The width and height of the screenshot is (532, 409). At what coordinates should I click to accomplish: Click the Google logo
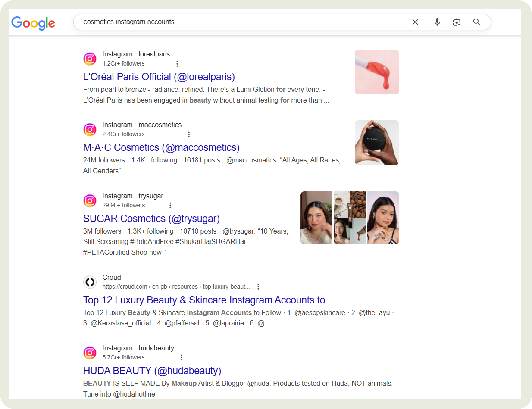click(x=33, y=23)
